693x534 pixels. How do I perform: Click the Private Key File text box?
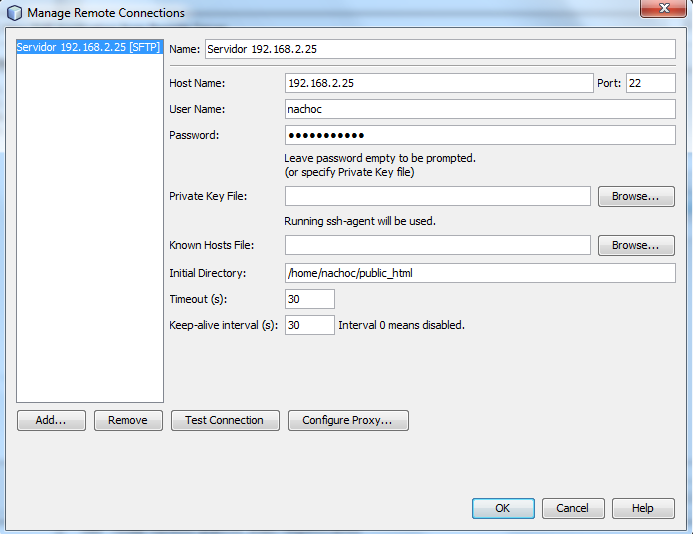438,196
